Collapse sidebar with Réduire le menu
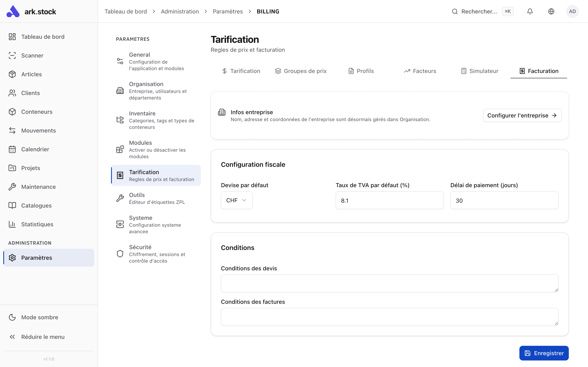588x367 pixels. (42, 337)
